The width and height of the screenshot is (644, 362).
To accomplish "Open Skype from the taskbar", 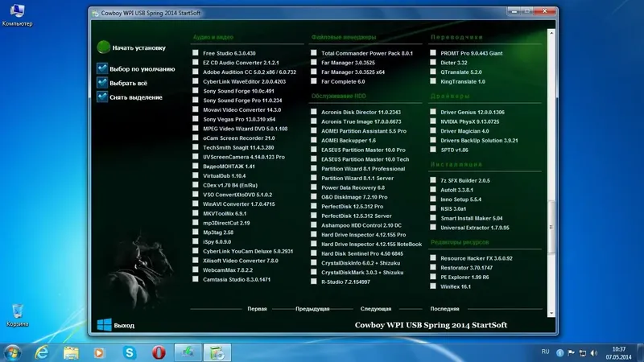I will pos(130,352).
